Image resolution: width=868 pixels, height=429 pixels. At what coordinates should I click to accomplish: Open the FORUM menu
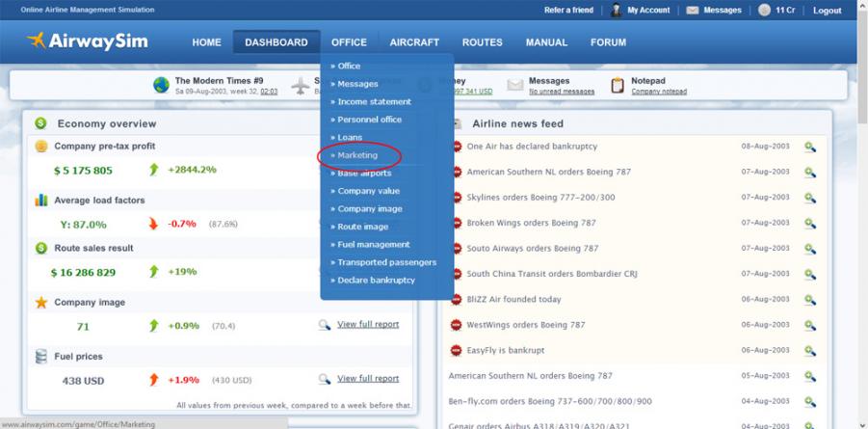click(609, 42)
